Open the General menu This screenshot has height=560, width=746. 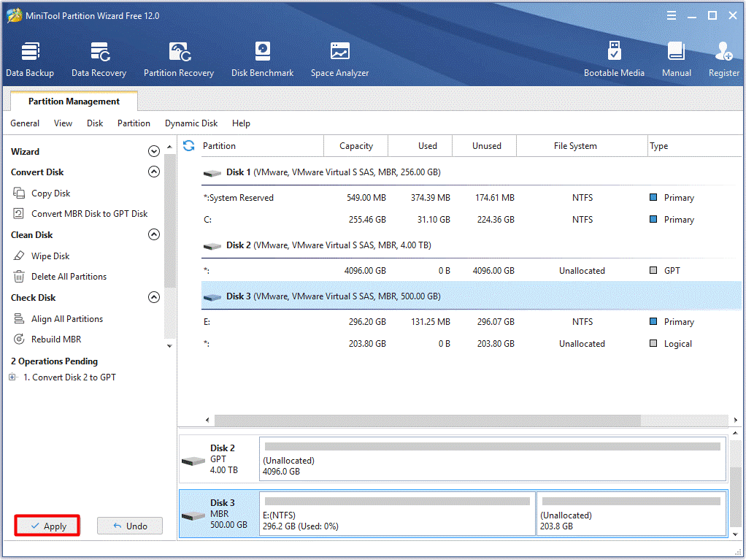[x=25, y=123]
